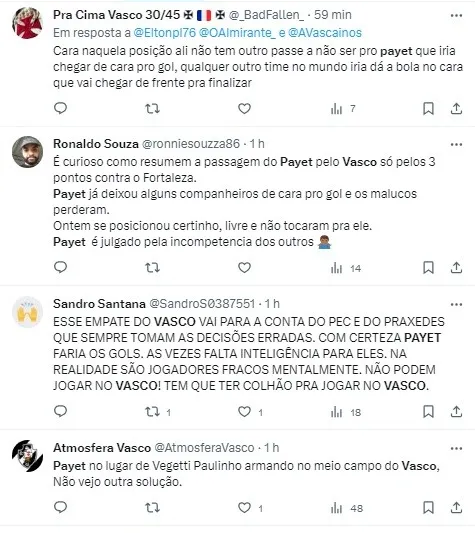Open the @ronniesouzza86 handle
The image size is (475, 533).
pyautogui.click(x=191, y=144)
